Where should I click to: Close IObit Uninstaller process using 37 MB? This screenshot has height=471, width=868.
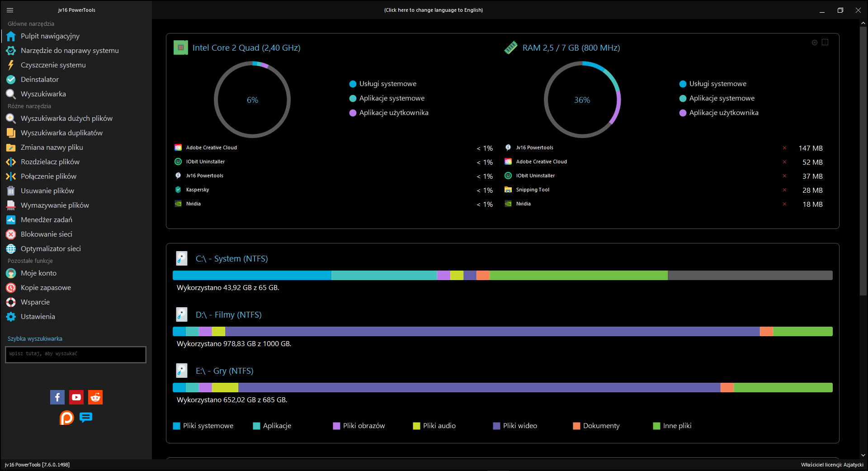(x=784, y=176)
